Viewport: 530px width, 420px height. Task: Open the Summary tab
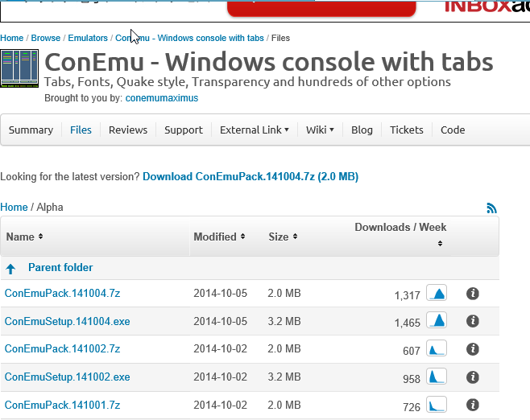click(31, 130)
